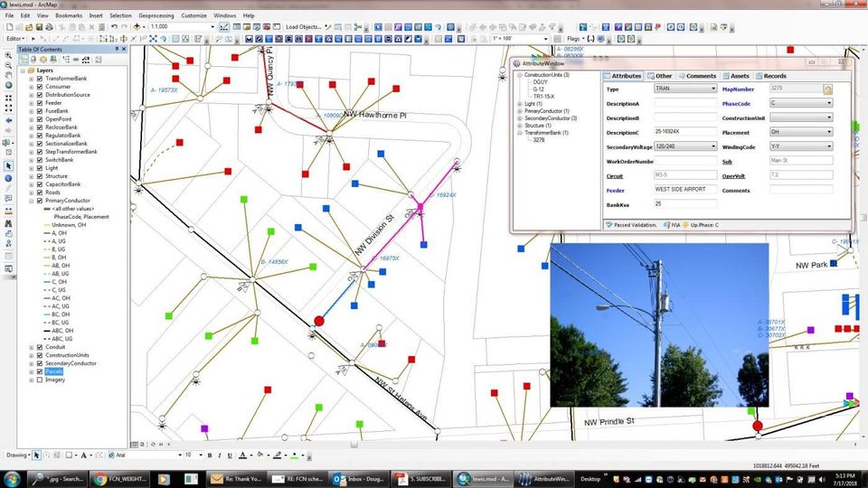The height and width of the screenshot is (488, 868).
Task: Collapse the PrimaryConductor layer legend
Action: (31, 201)
